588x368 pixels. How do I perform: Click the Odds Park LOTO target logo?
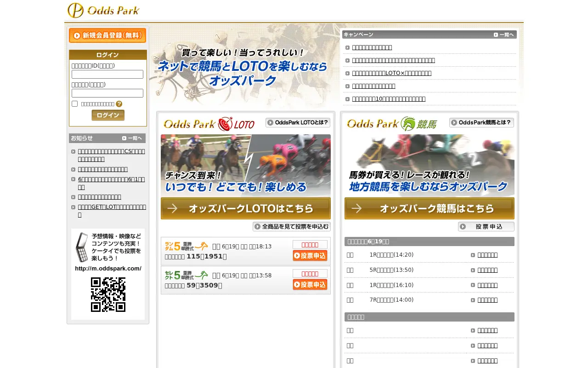pyautogui.click(x=209, y=123)
